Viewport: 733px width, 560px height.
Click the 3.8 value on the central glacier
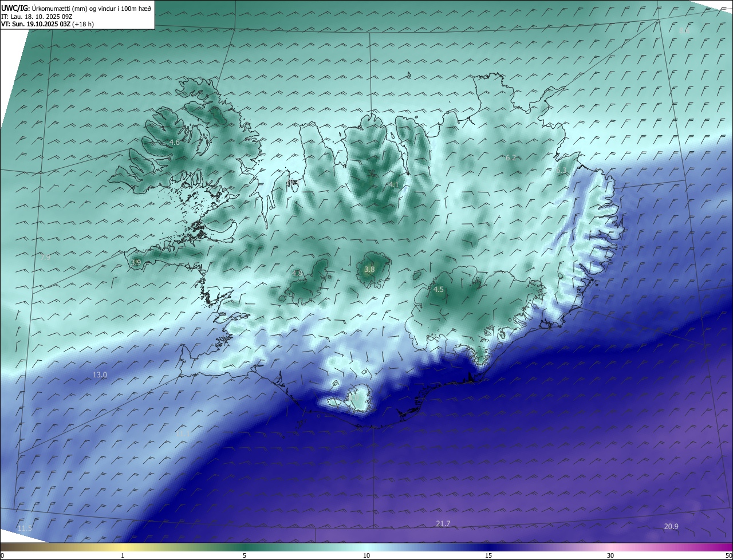click(x=369, y=269)
